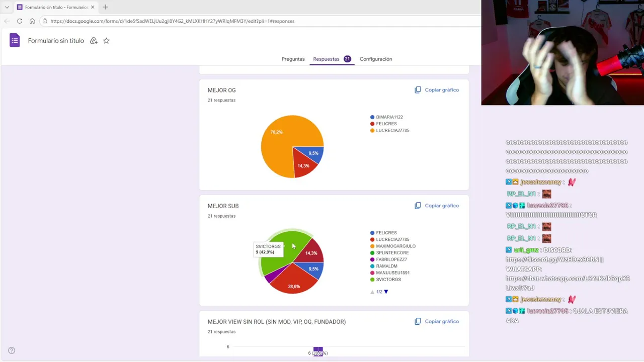
Task: Close the Formulario sin título browser tab
Action: (x=93, y=7)
